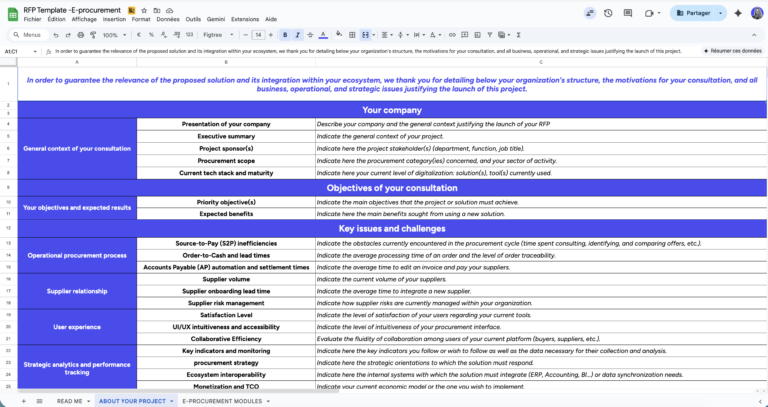Toggle strikethrough formatting
The image size is (768, 407).
point(311,34)
